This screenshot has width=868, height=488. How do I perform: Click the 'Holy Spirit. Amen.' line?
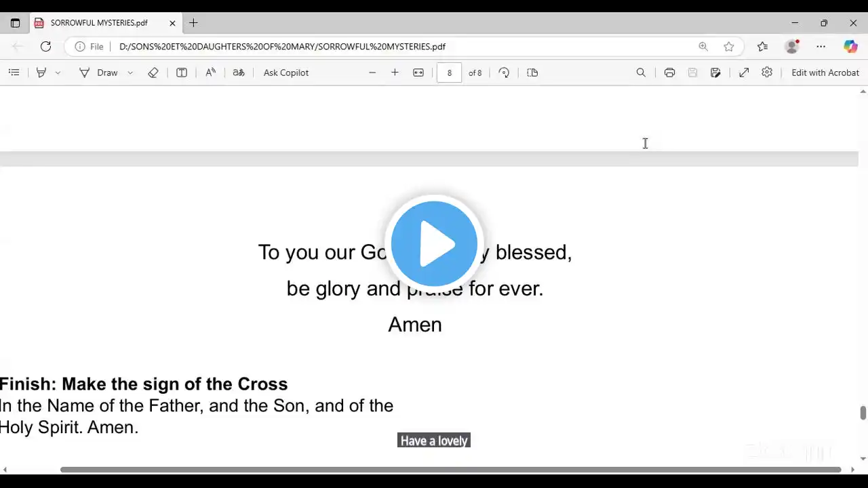(69, 428)
